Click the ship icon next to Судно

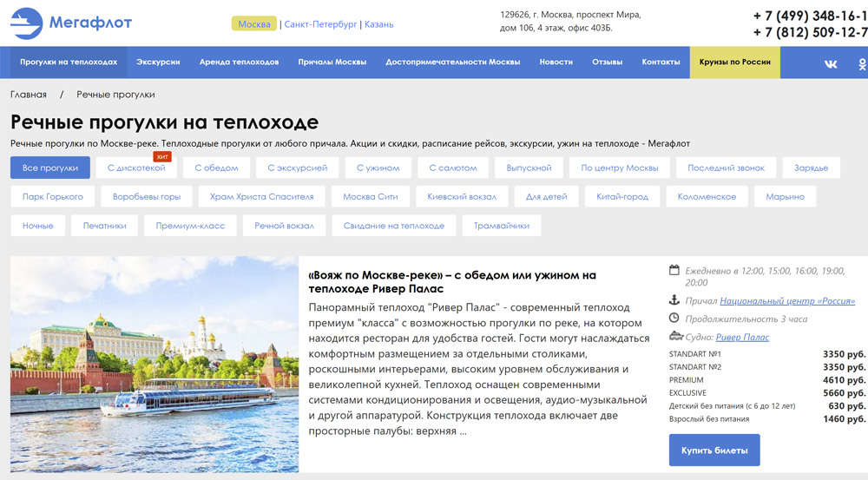(676, 336)
